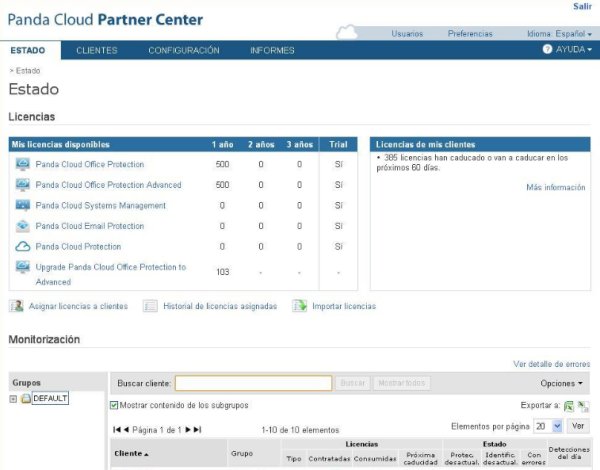Click the Panda Cloud Partner Center logo title
The width and height of the screenshot is (600, 470).
pos(105,20)
